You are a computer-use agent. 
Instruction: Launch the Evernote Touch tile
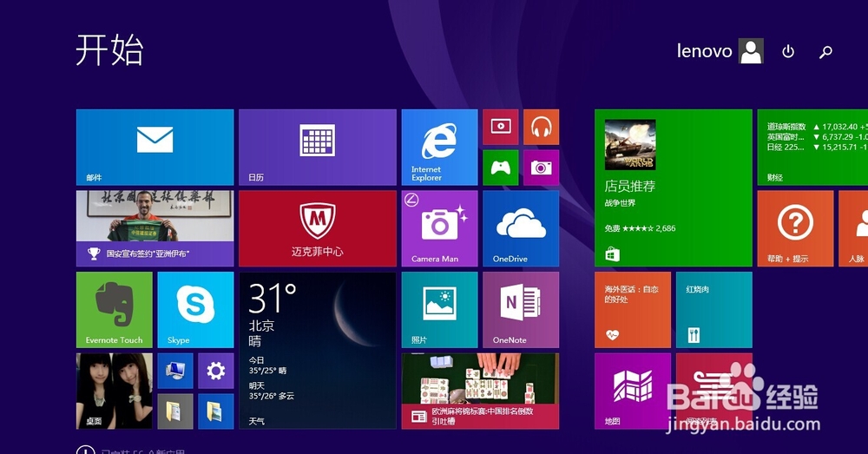(114, 310)
